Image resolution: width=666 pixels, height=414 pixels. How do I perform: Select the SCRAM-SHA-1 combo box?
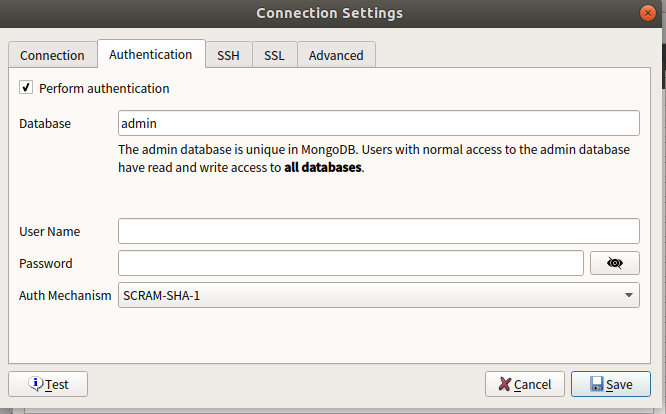pos(378,295)
